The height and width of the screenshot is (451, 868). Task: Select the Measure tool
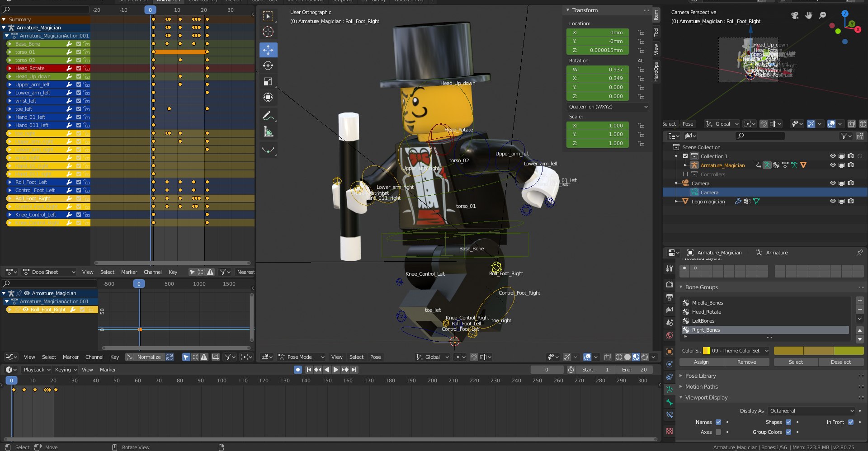(x=268, y=132)
